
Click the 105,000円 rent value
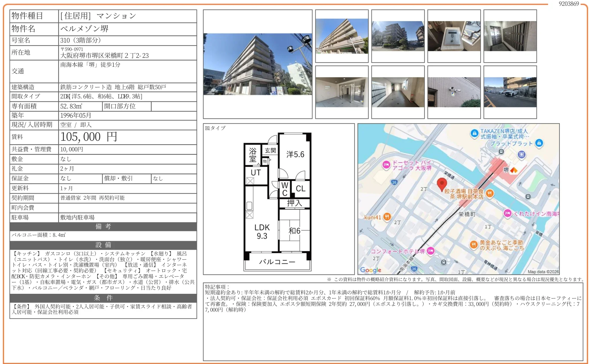[89, 137]
